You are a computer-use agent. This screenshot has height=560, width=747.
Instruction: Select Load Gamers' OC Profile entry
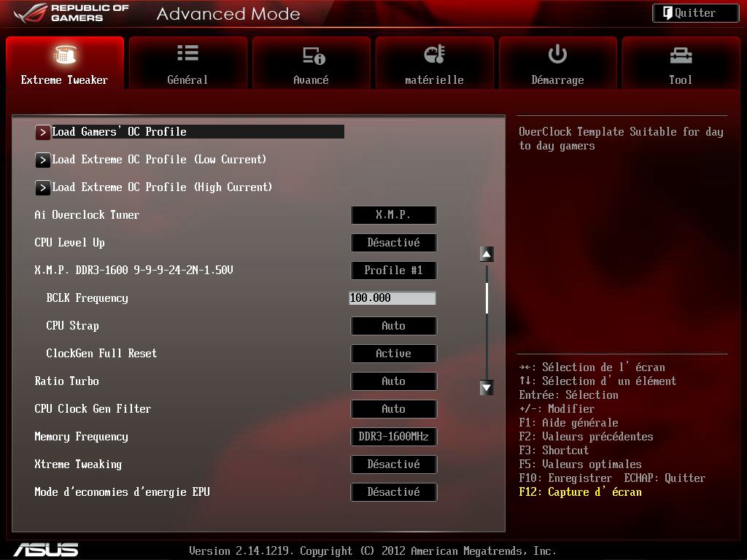coord(190,132)
